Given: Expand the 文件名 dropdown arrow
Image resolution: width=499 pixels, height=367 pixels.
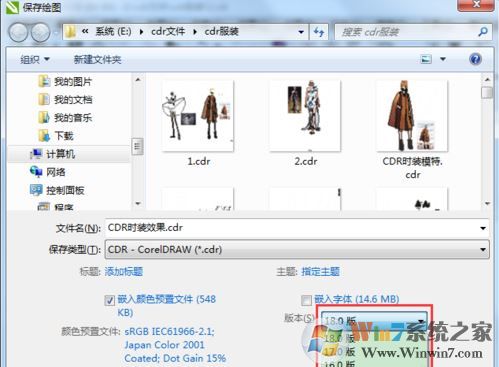Looking at the screenshot, I should tap(483, 228).
